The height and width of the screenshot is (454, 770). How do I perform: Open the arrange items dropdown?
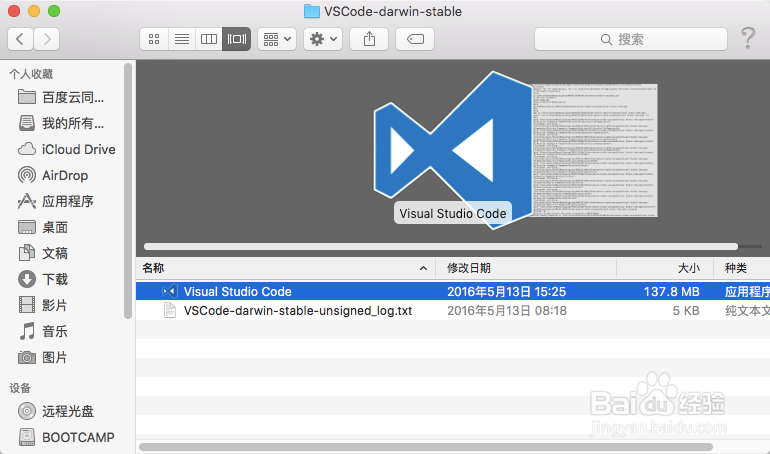coord(277,39)
